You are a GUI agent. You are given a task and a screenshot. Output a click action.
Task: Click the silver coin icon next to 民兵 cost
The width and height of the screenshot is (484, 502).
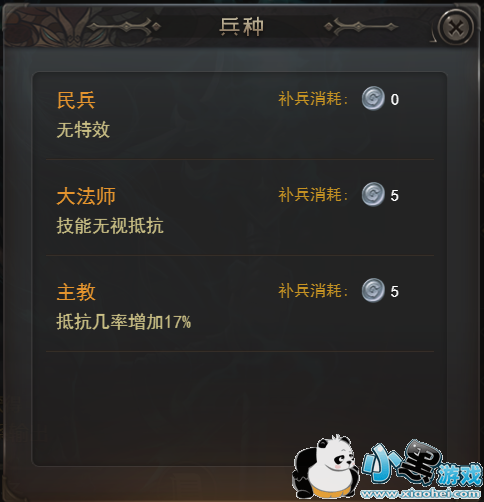click(x=373, y=99)
